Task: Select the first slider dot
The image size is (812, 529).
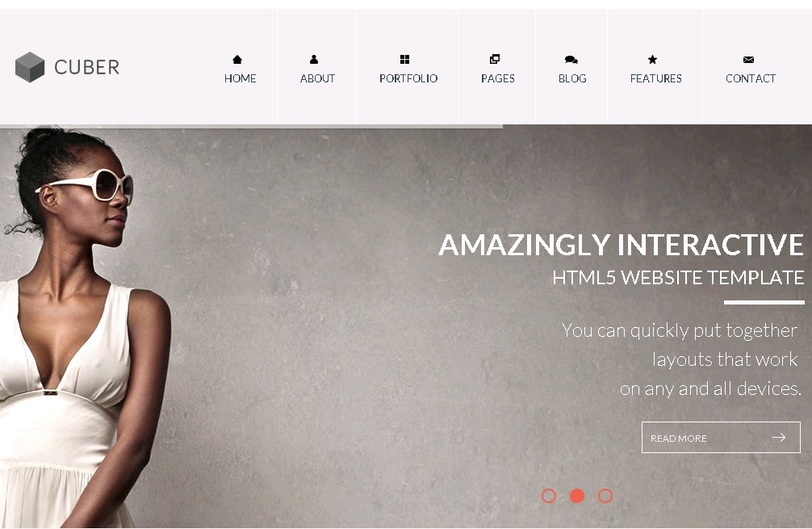Action: pos(549,496)
